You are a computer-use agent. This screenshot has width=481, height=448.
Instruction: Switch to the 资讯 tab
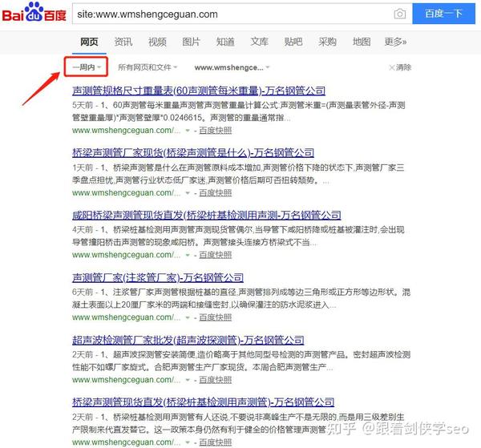(x=123, y=42)
